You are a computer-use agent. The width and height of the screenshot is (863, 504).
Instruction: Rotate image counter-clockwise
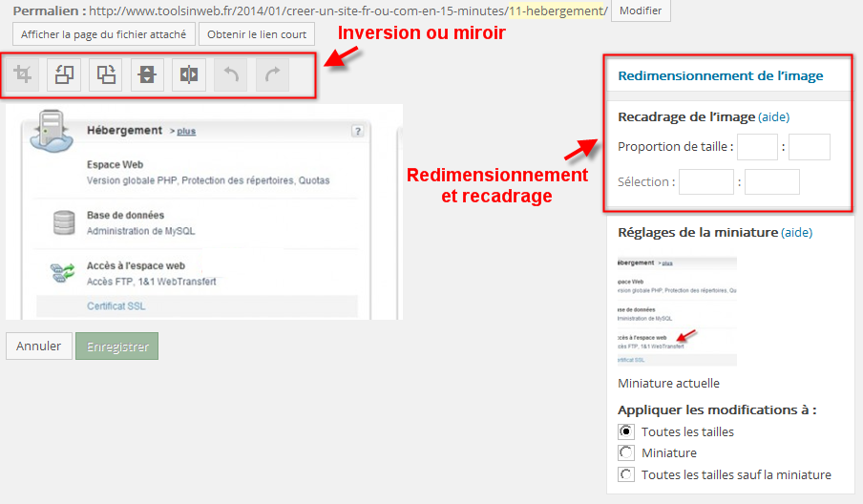tap(64, 74)
